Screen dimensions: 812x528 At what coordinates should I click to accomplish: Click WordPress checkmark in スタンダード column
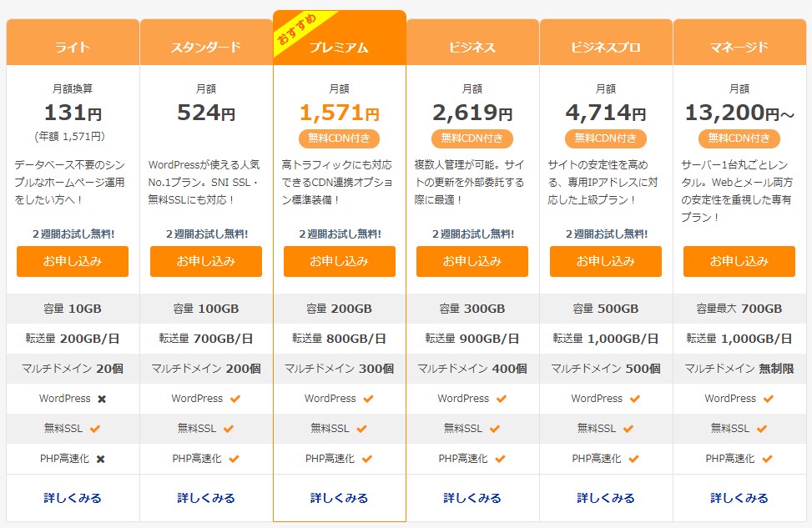coord(235,399)
